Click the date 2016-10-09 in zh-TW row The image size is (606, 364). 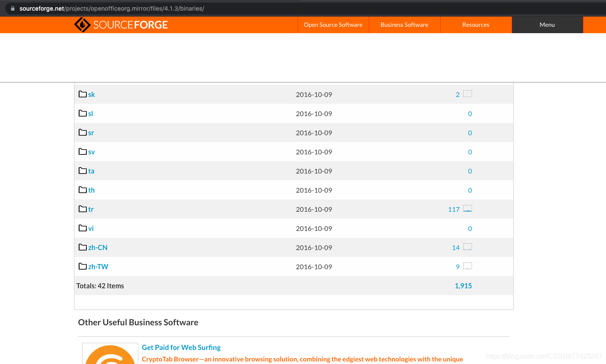tap(314, 267)
